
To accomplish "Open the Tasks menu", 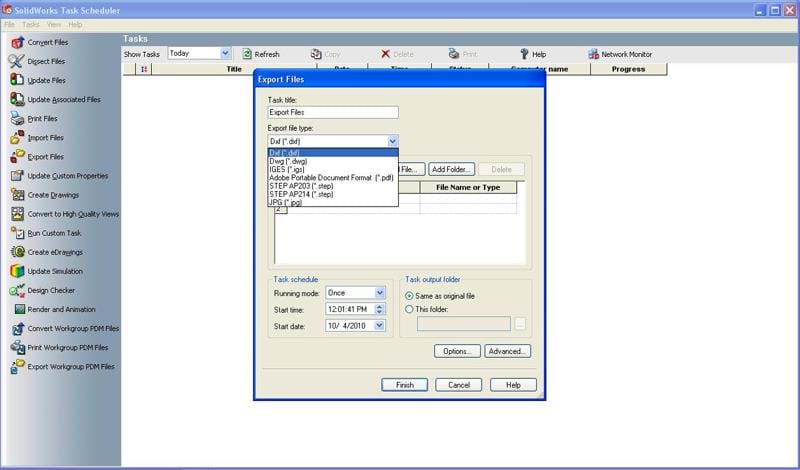I will pos(31,24).
